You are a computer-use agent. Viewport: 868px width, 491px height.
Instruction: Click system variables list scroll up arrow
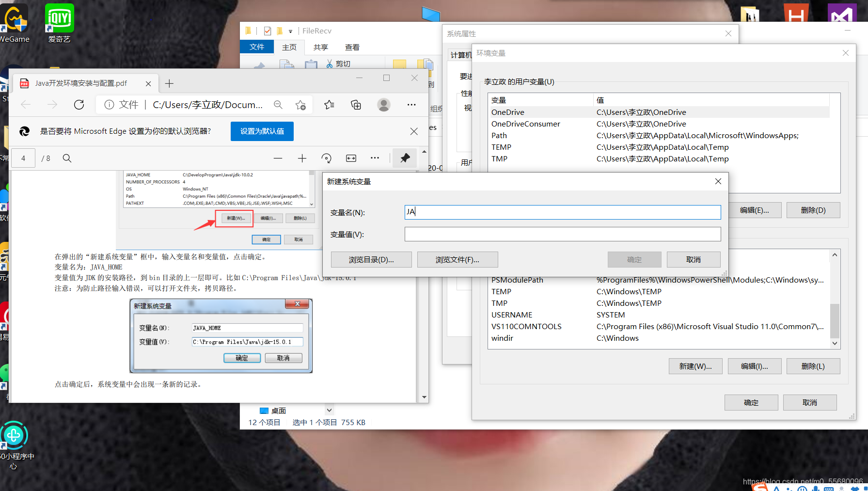pyautogui.click(x=835, y=255)
